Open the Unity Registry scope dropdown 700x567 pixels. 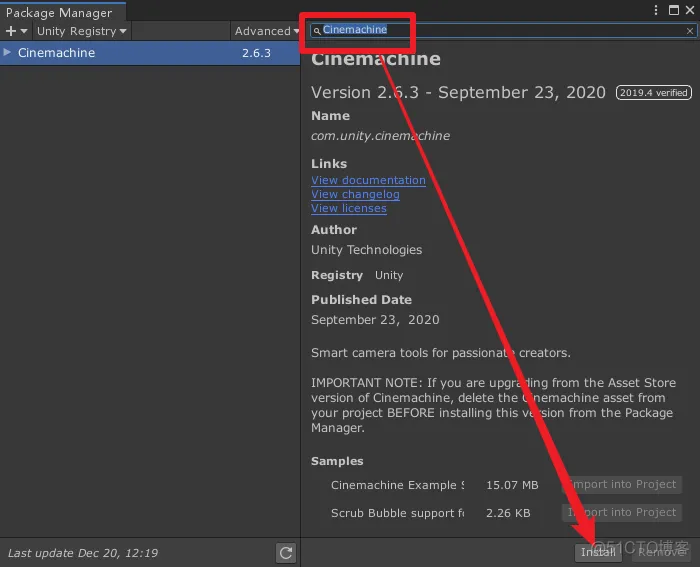(82, 31)
